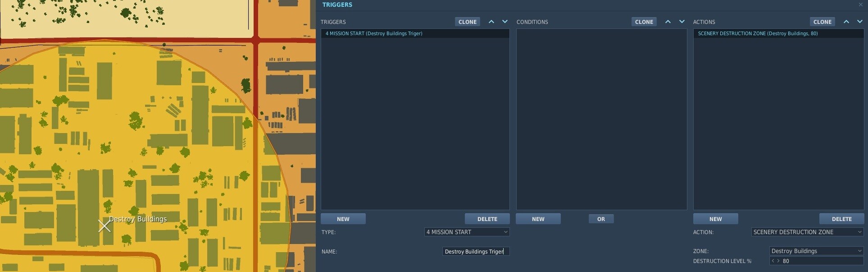Click the Destroy Buildings zone cross marker
The height and width of the screenshot is (272, 868).
104,226
